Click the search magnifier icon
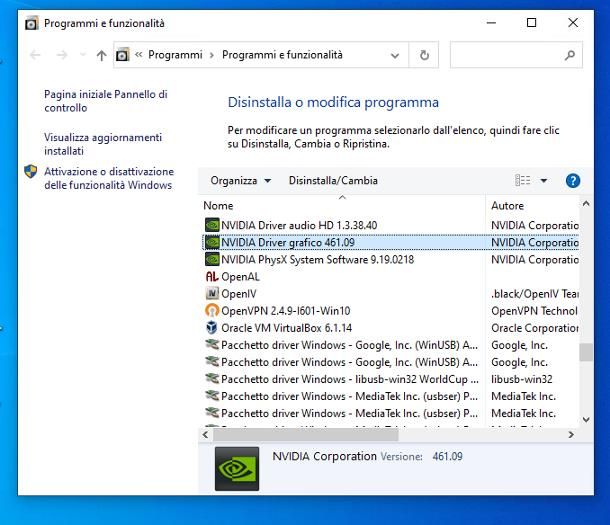The height and width of the screenshot is (525, 610). click(570, 55)
